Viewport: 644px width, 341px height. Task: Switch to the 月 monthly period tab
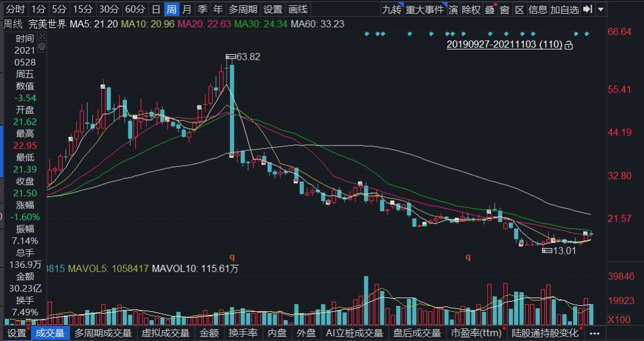(x=187, y=9)
